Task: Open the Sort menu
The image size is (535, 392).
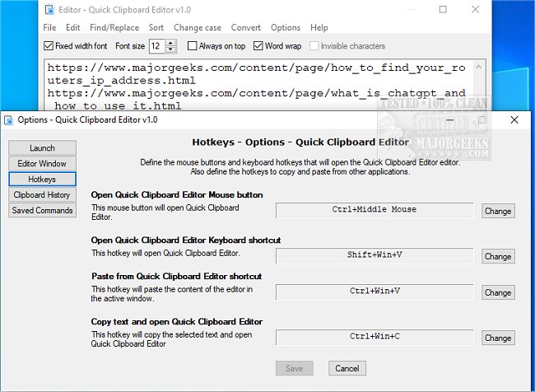Action: coord(156,27)
